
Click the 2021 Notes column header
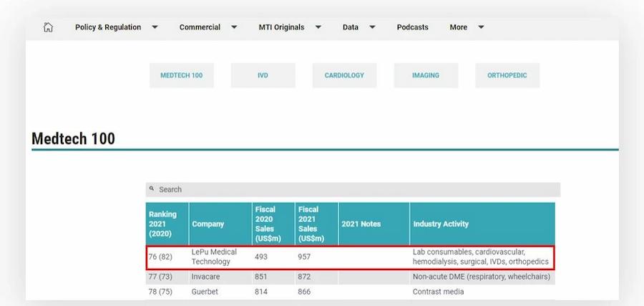[x=374, y=224]
